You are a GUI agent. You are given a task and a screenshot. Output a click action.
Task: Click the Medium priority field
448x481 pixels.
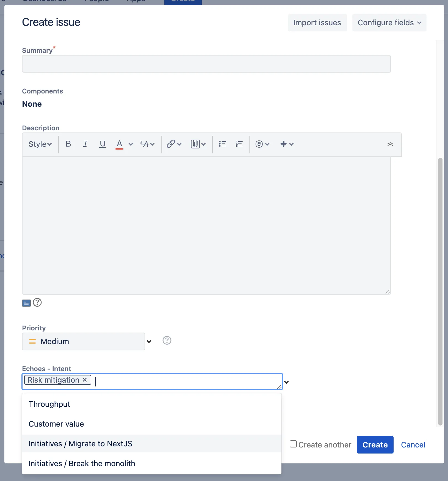[x=84, y=341]
